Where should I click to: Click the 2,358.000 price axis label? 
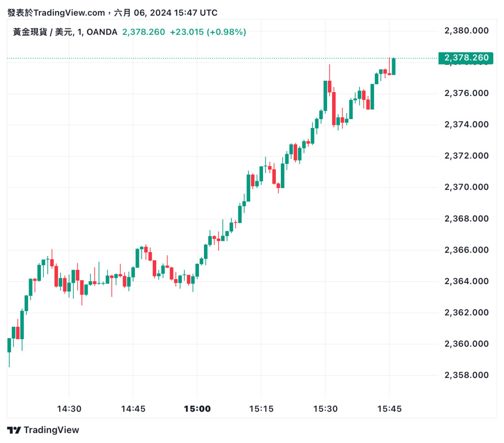point(466,375)
